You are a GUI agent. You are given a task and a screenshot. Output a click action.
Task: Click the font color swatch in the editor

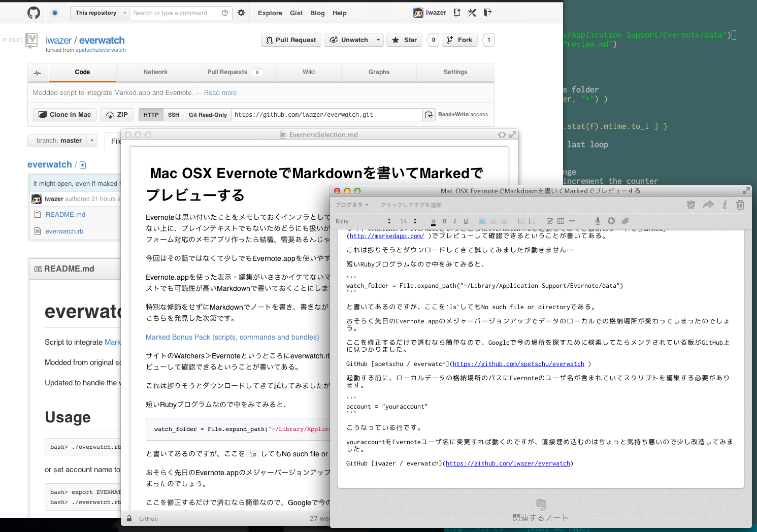click(x=433, y=221)
